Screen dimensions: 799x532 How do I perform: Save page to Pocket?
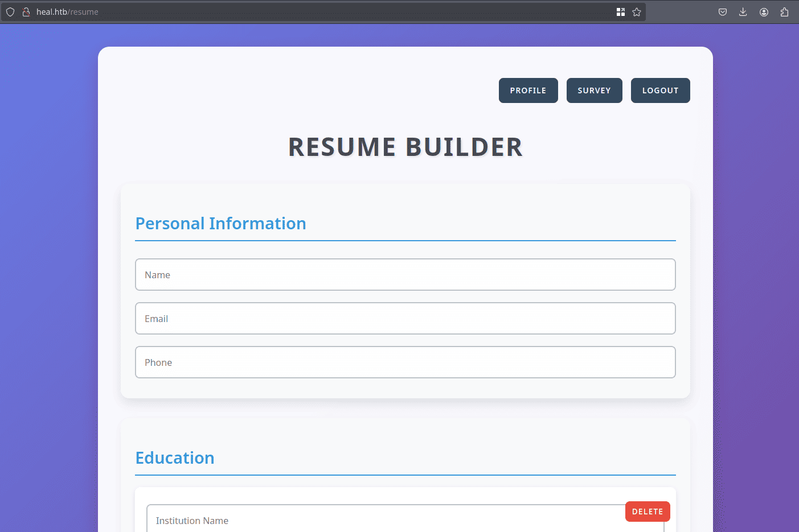(723, 12)
